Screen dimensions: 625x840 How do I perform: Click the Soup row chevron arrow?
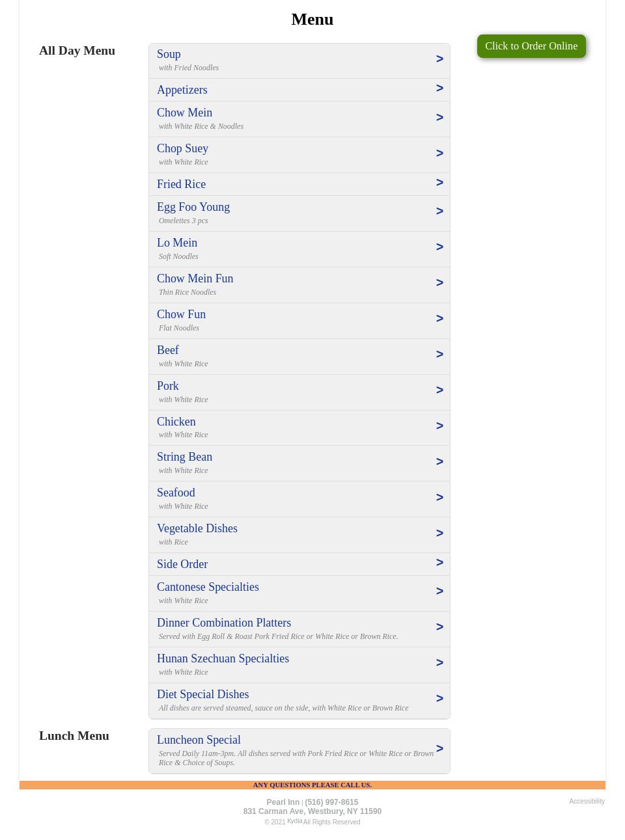pos(439,59)
